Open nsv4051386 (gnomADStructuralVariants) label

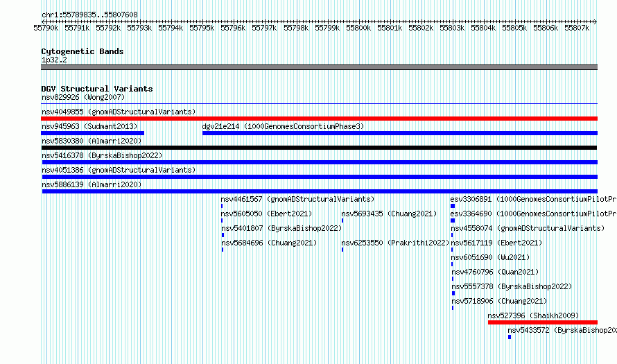pos(119,170)
